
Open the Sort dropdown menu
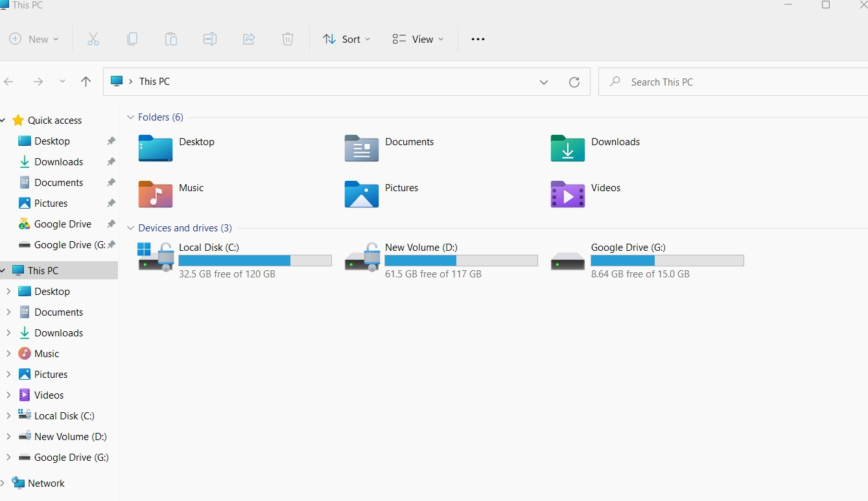(x=347, y=40)
